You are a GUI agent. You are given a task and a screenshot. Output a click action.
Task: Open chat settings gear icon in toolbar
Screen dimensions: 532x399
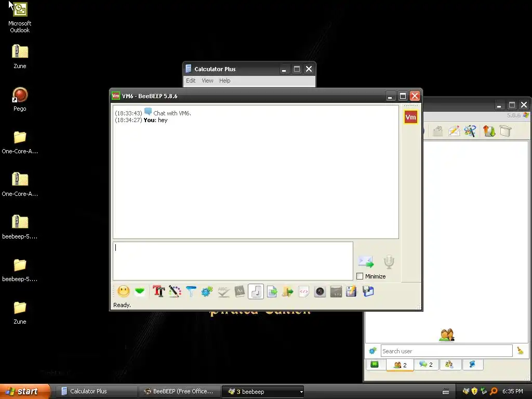tap(207, 291)
